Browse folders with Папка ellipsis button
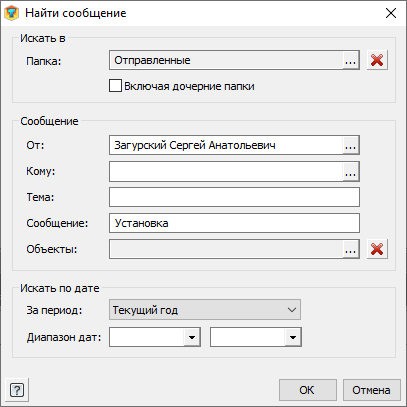This screenshot has width=407, height=407. [x=350, y=61]
